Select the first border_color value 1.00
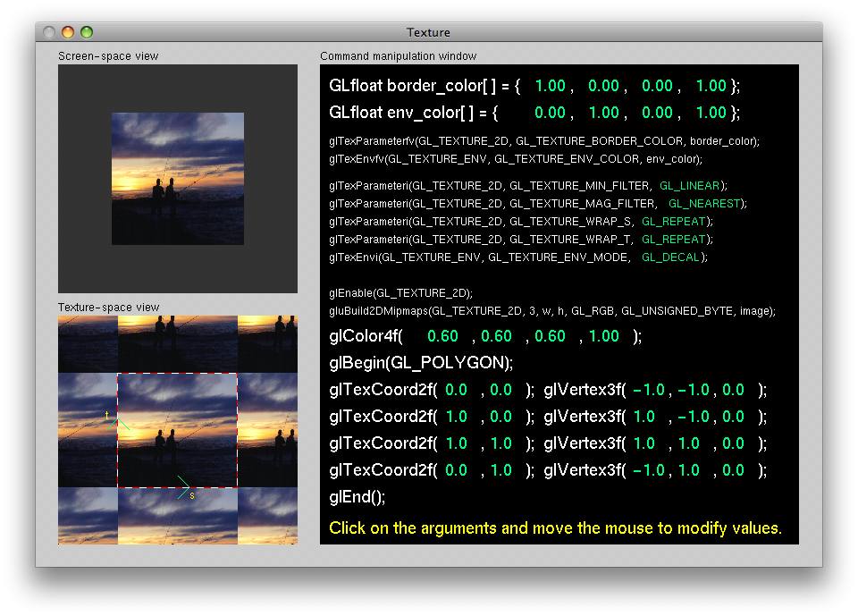Image resolution: width=858 pixels, height=616 pixels. 550,86
